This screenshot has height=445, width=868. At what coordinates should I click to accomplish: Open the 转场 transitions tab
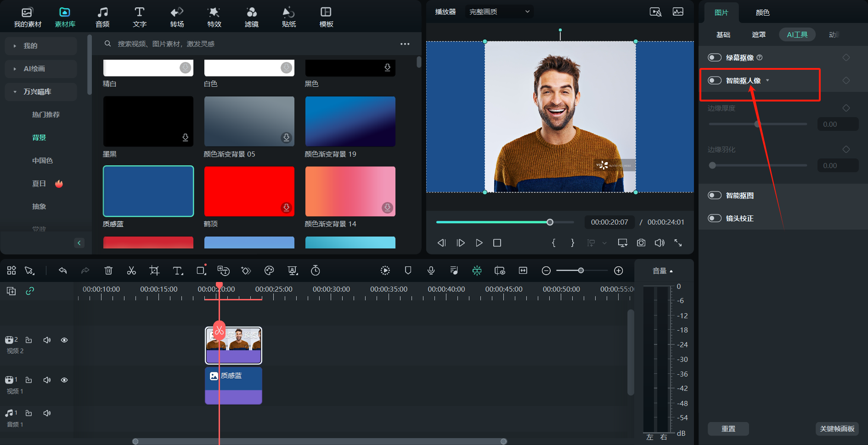tap(177, 17)
